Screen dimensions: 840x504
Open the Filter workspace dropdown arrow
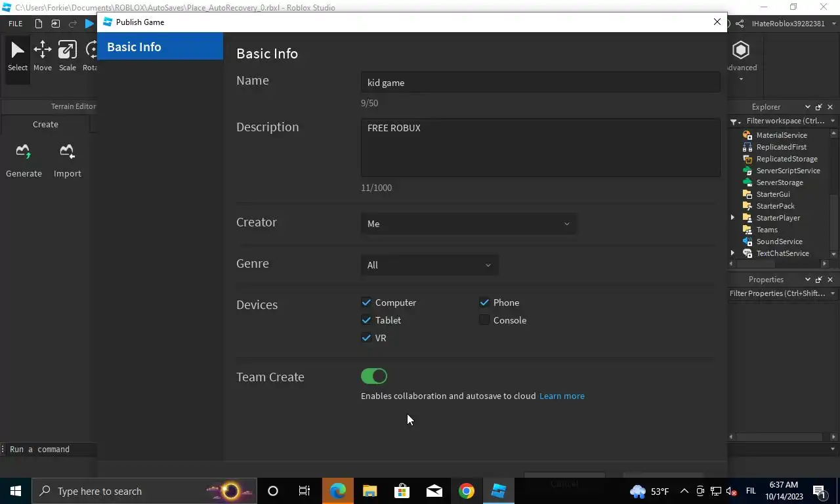[x=833, y=121]
